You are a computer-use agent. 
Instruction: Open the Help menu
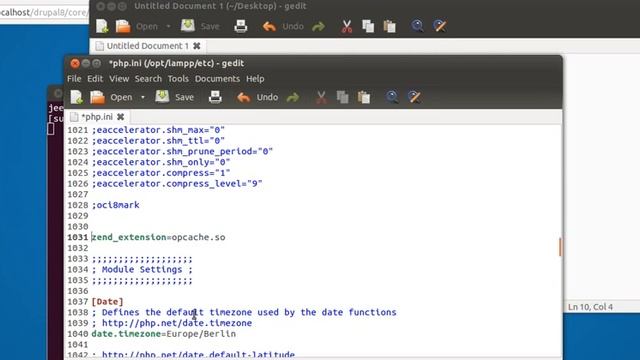pyautogui.click(x=255, y=79)
